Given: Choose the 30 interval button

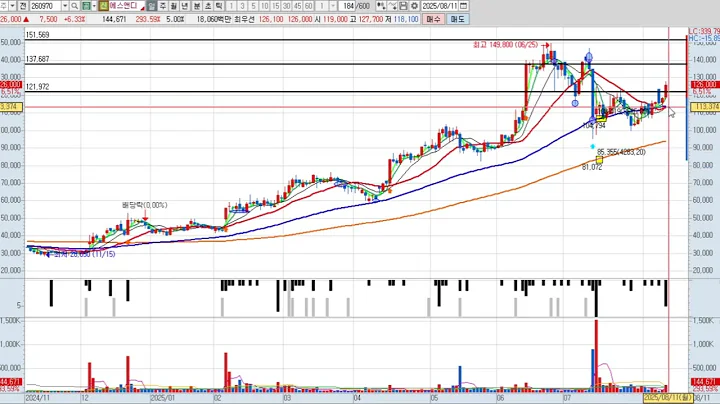Looking at the screenshot, I should click(287, 6).
